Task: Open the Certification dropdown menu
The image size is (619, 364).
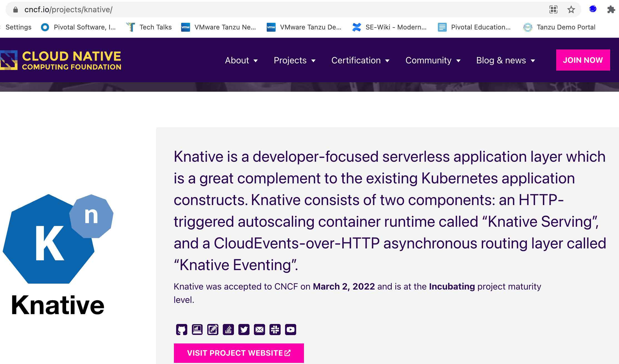Action: [360, 60]
